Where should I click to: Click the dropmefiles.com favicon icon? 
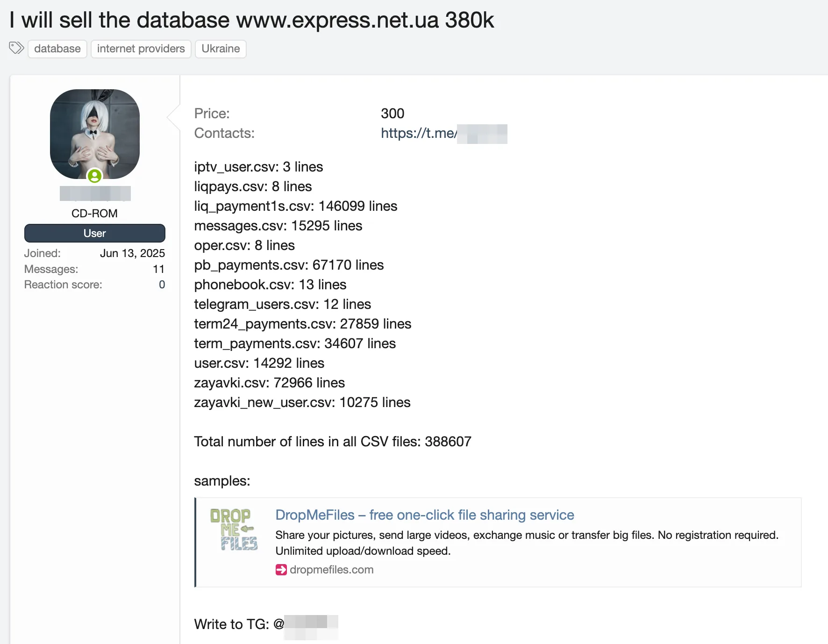pyautogui.click(x=281, y=569)
